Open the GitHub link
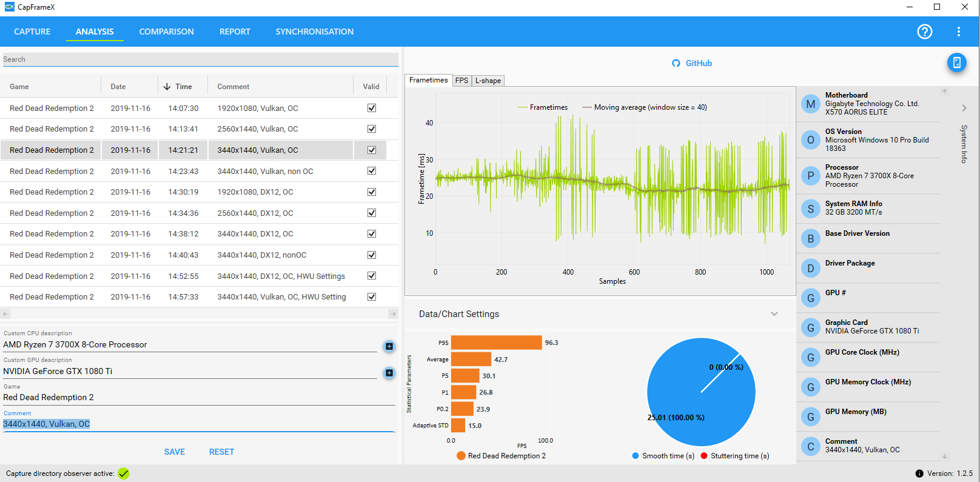 (x=699, y=63)
